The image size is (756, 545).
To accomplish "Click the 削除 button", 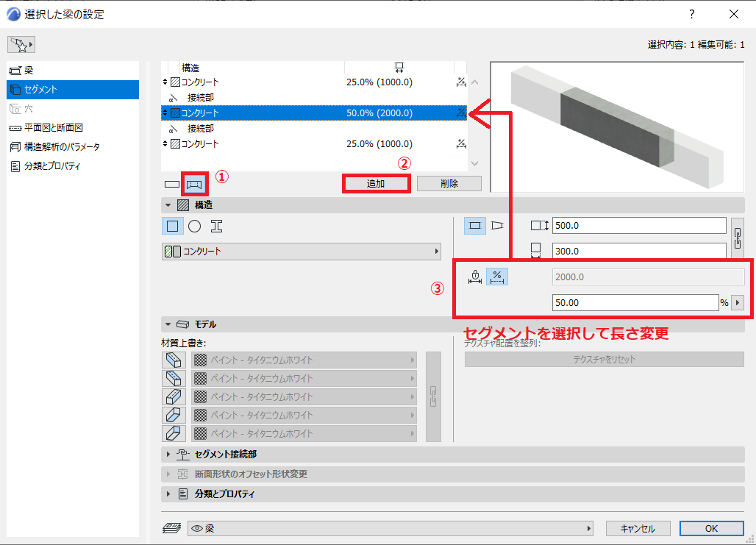I will click(449, 184).
